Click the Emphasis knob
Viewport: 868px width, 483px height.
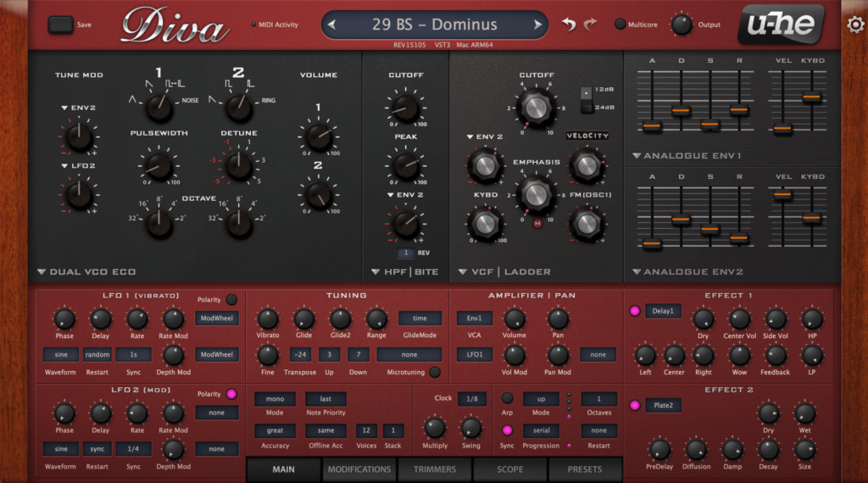[536, 194]
